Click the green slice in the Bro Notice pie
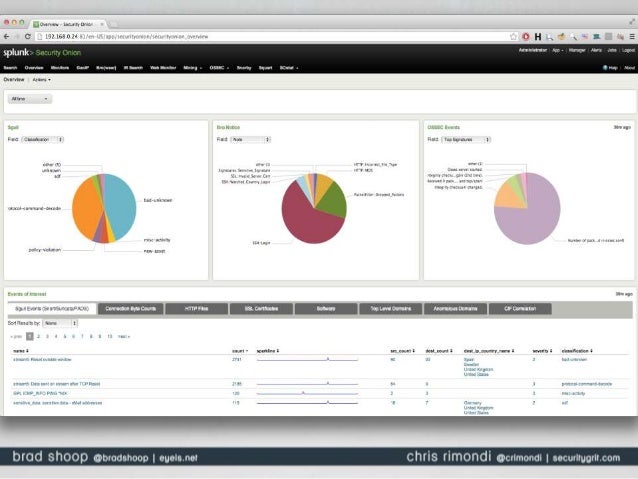Image resolution: width=638 pixels, height=479 pixels. click(x=333, y=201)
